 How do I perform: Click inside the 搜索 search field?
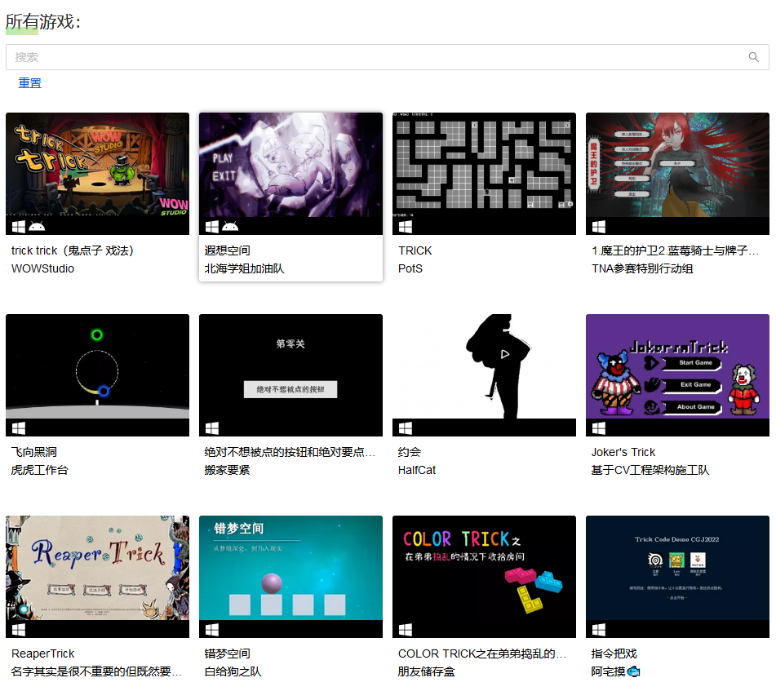click(326, 57)
